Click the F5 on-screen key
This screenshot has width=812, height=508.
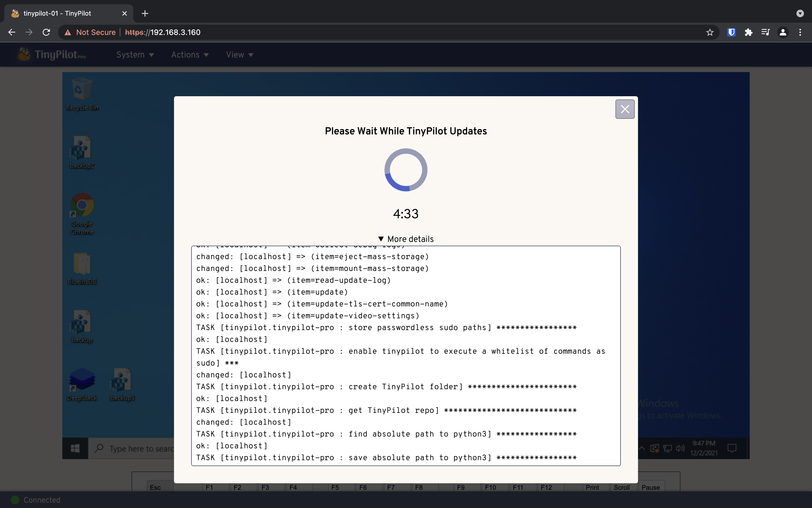click(341, 487)
